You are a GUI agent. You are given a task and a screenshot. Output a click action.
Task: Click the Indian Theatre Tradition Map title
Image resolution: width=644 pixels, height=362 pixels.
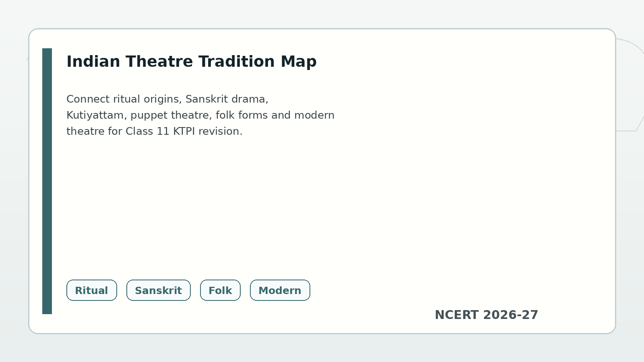click(x=192, y=62)
